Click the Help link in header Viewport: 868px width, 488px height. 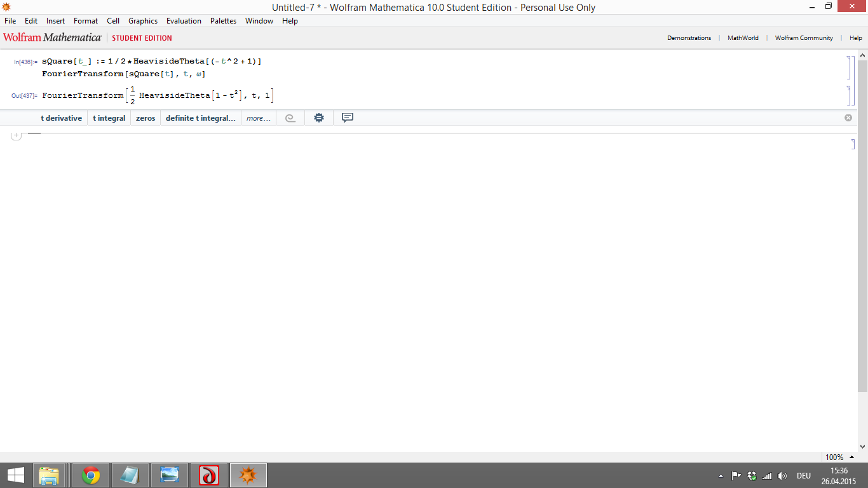[x=855, y=38]
